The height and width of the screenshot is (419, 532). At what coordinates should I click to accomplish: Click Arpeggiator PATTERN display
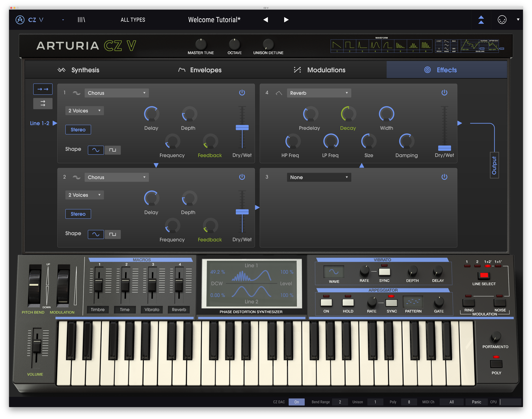click(x=413, y=302)
